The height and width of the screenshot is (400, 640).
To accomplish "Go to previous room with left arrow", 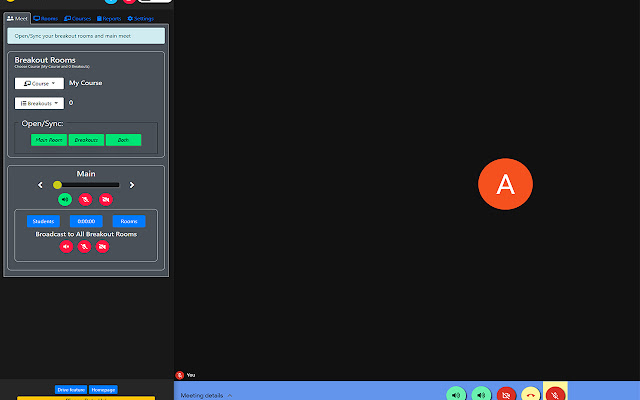I will click(x=40, y=185).
